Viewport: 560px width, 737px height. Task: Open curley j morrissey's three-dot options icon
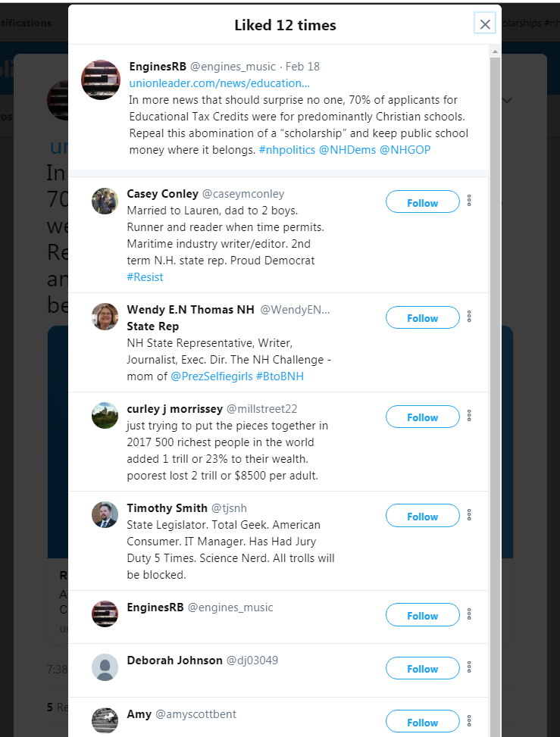click(x=469, y=415)
